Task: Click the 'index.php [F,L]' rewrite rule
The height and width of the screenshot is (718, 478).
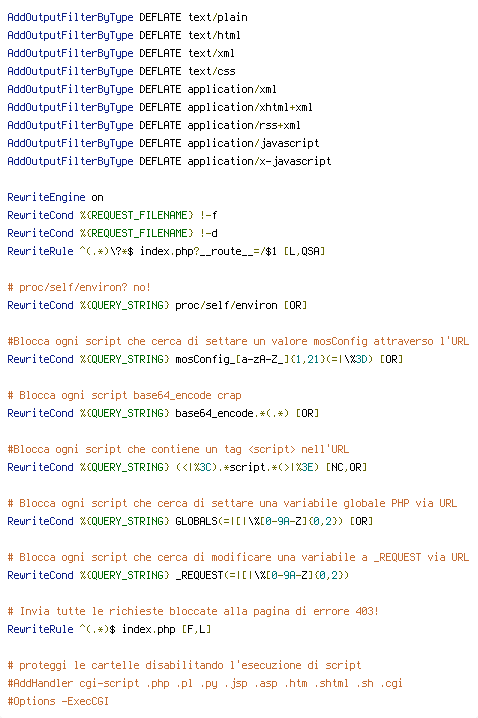Action: tap(109, 630)
